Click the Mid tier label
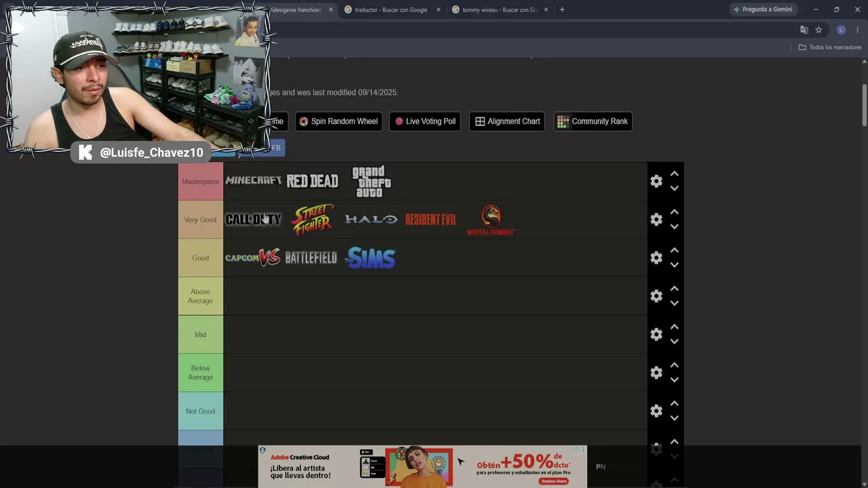Image resolution: width=868 pixels, height=488 pixels. coord(201,334)
